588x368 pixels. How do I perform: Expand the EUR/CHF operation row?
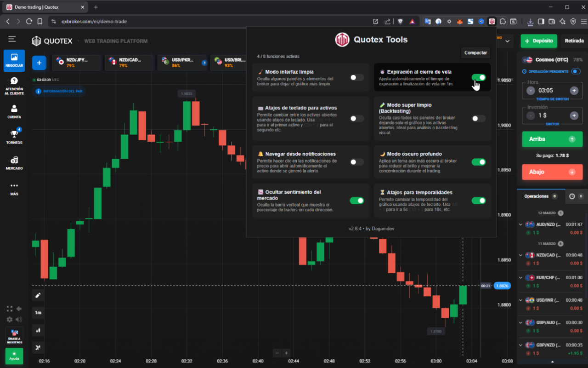520,278
